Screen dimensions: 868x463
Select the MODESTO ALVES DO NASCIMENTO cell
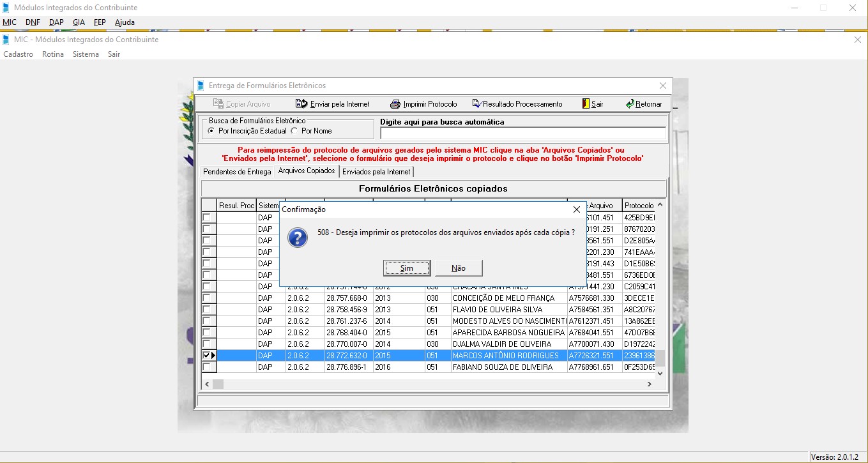coord(509,321)
